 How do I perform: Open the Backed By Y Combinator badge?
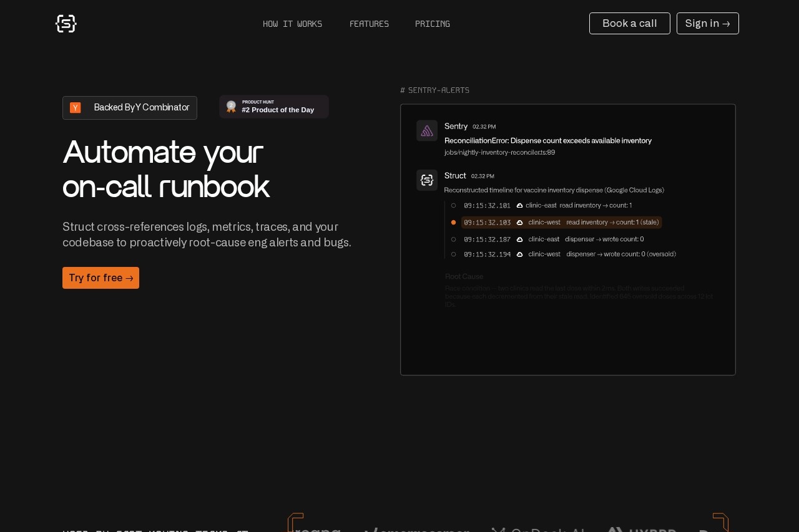point(130,108)
